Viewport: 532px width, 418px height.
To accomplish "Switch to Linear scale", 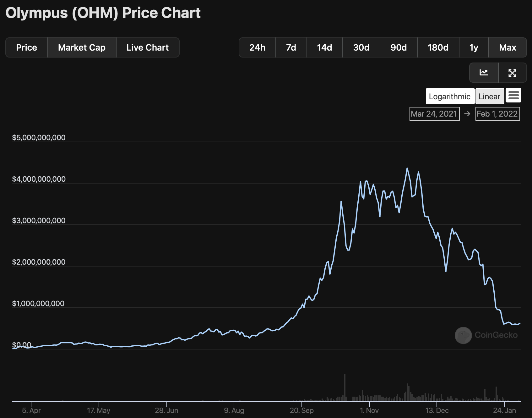I will 490,96.
